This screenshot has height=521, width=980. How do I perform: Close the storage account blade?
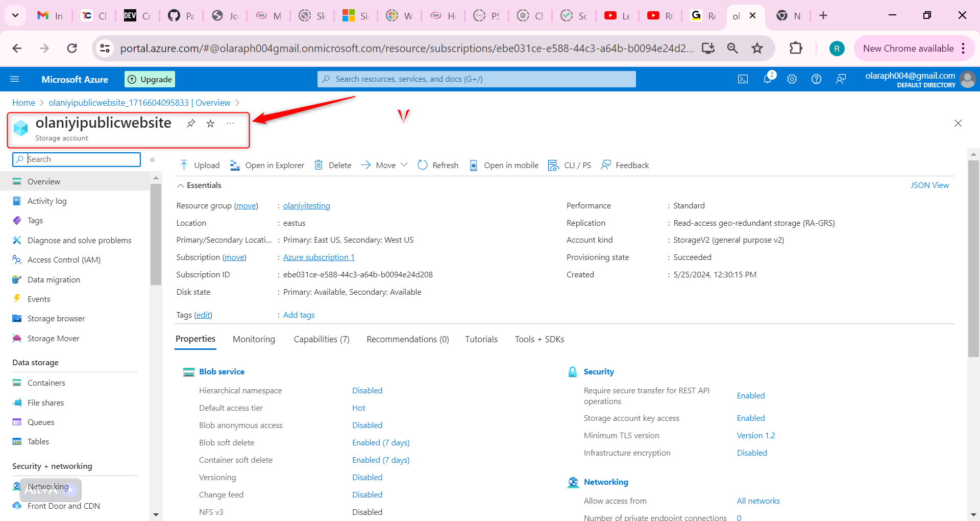(958, 123)
